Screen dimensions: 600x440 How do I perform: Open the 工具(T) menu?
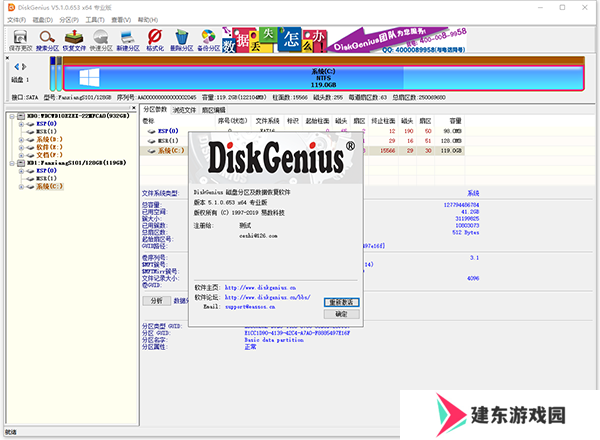tap(95, 20)
